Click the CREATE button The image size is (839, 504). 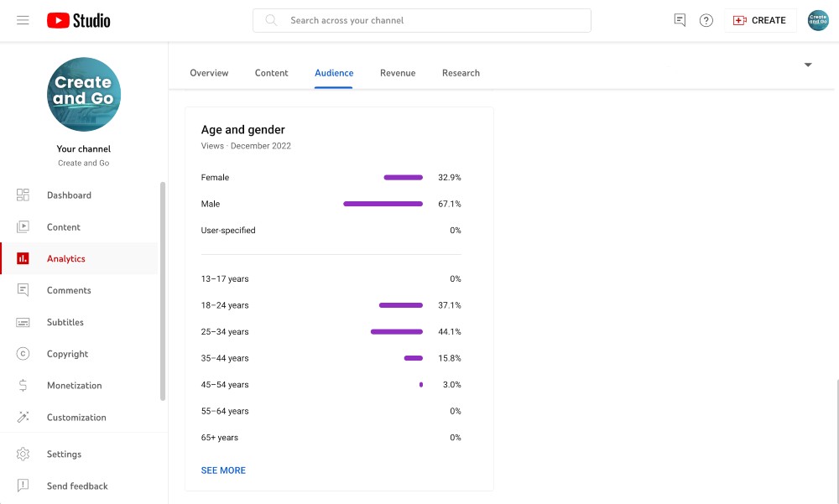760,19
